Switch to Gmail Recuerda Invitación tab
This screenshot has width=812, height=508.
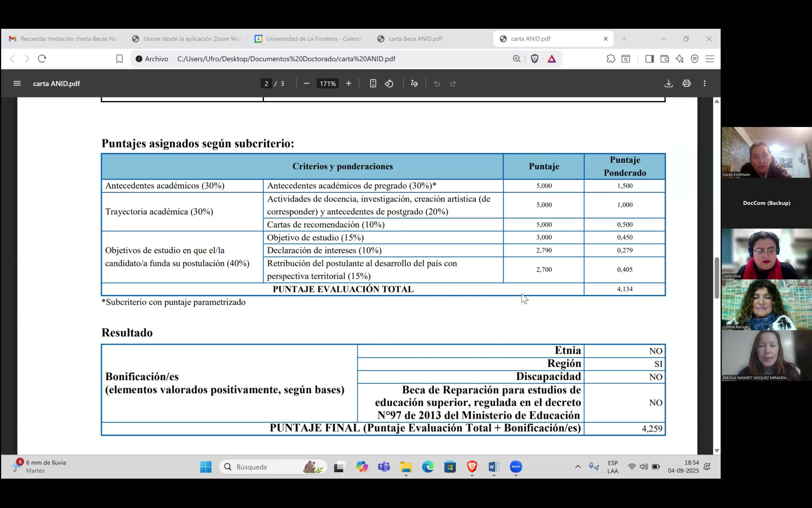pos(63,39)
